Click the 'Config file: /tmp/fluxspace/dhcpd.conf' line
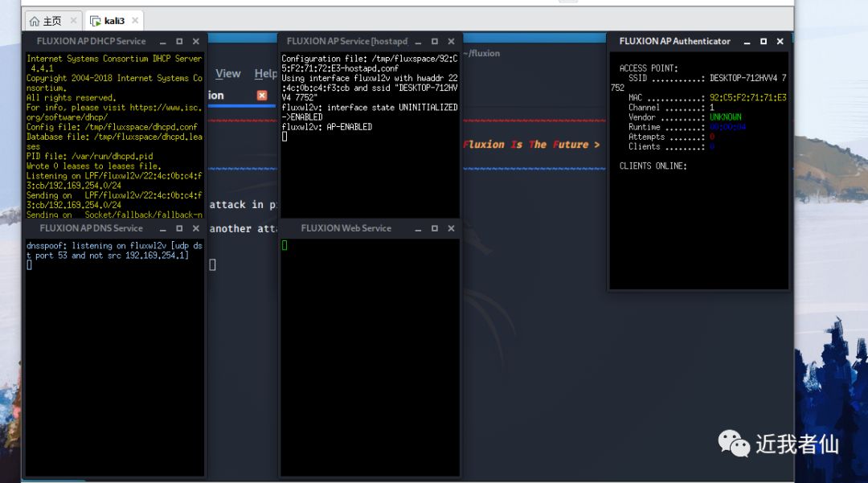The height and width of the screenshot is (483, 868). tap(112, 127)
